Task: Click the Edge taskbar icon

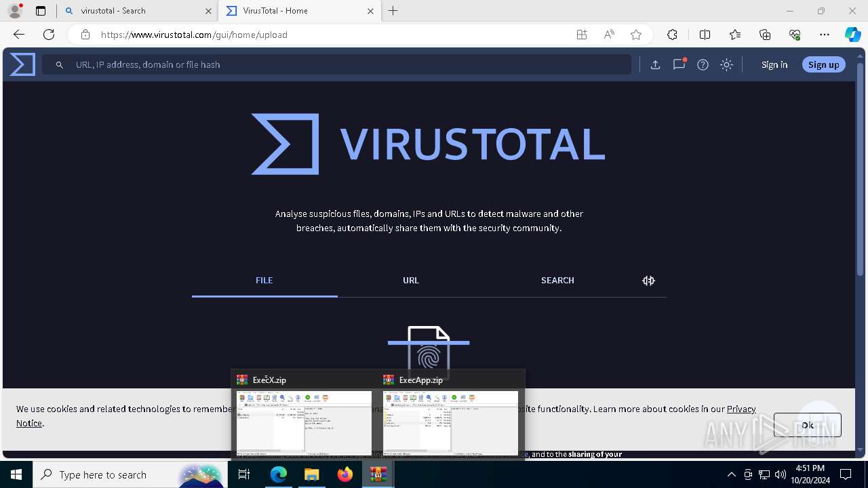Action: pos(279,474)
